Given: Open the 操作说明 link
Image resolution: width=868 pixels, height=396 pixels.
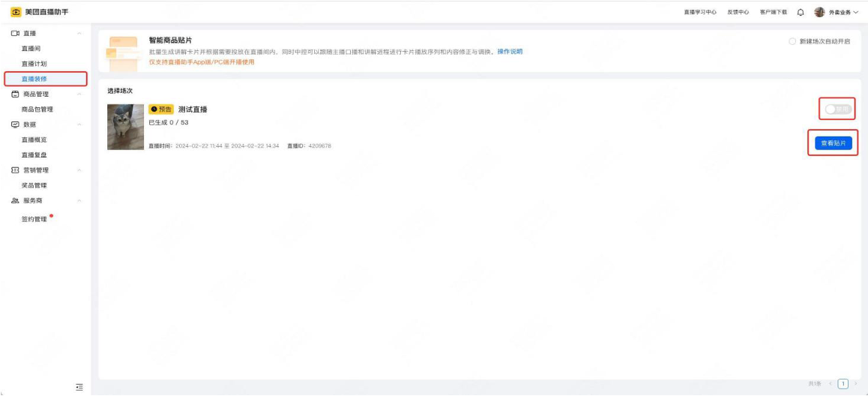Looking at the screenshot, I should [510, 52].
